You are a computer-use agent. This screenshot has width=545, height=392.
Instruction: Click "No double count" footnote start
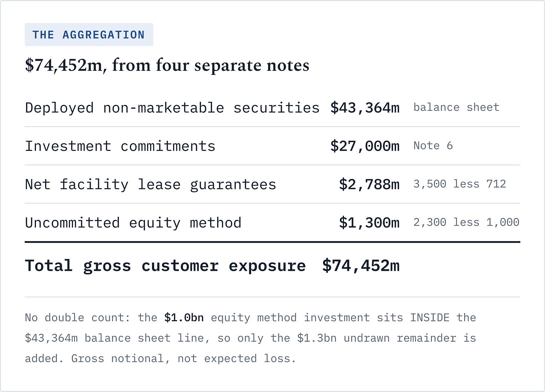77,317
